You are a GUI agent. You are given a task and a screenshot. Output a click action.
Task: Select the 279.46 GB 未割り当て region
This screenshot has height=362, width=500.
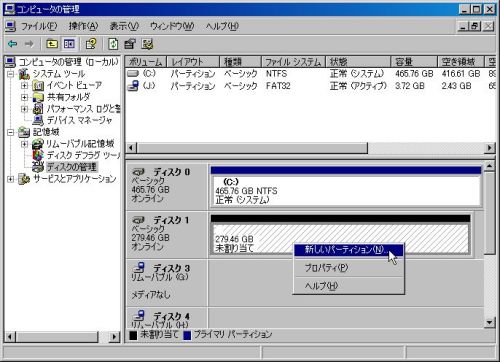(340, 238)
